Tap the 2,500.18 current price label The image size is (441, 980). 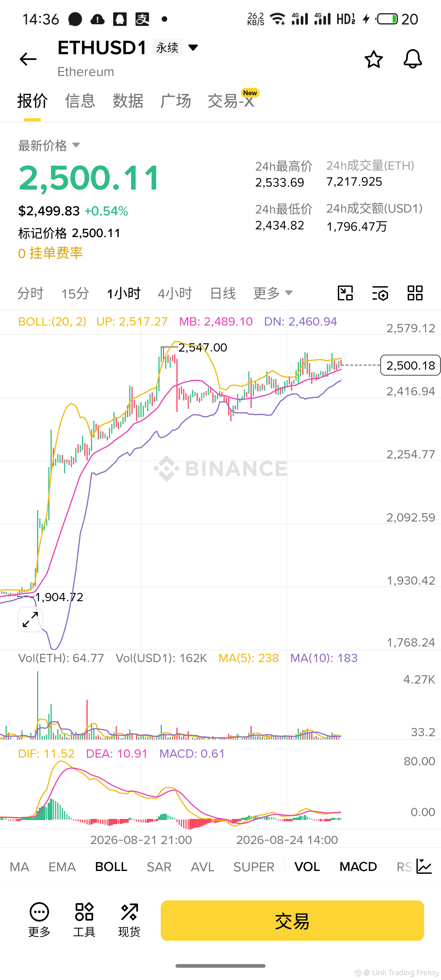(410, 365)
